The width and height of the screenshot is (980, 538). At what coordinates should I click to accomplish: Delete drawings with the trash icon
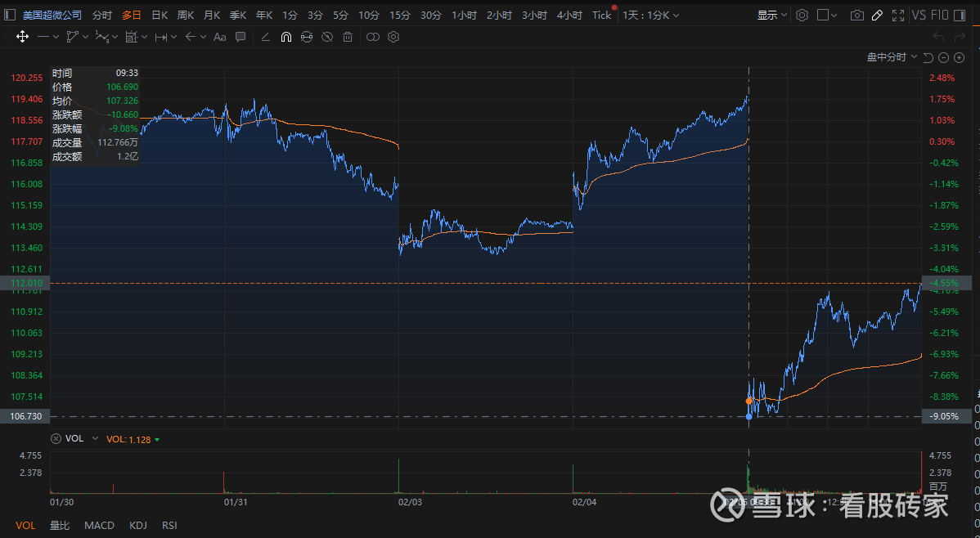pos(348,37)
